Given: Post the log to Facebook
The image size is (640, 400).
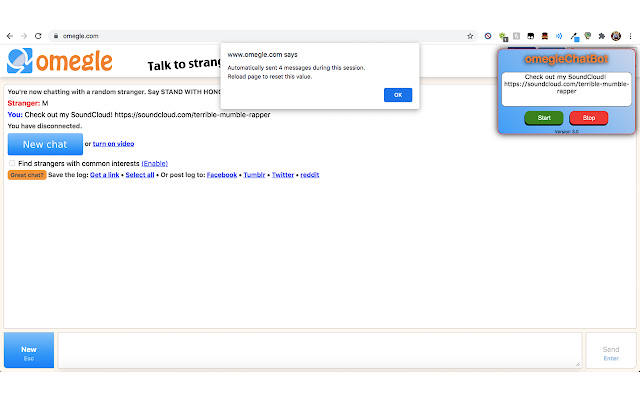Looking at the screenshot, I should [x=222, y=175].
